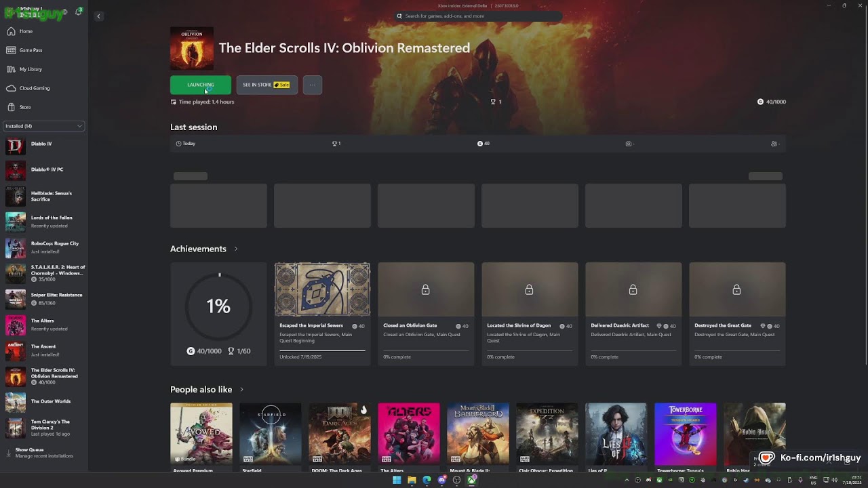The width and height of the screenshot is (868, 488).
Task: Click the Last session trophy count icon
Action: click(x=334, y=144)
